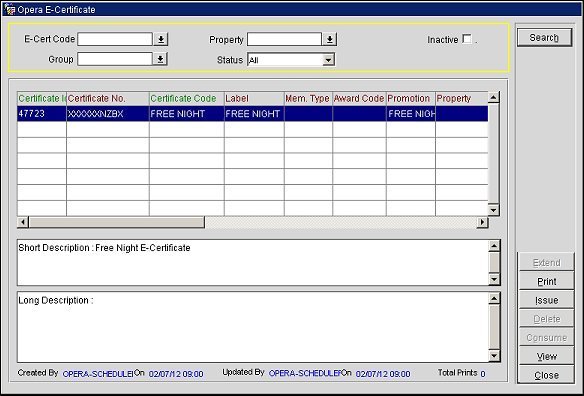Click Short Description scrollbar up arrow
584x396 pixels.
[x=494, y=245]
